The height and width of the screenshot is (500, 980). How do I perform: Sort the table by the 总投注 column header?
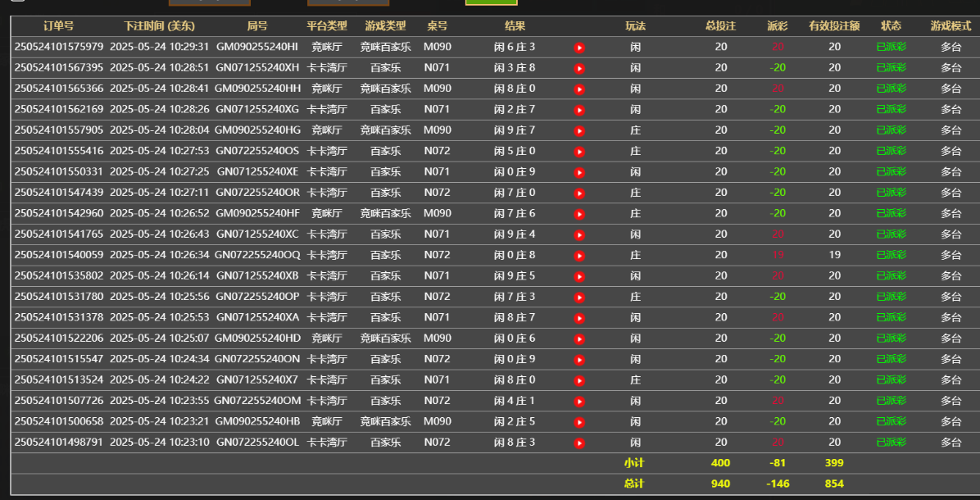pyautogui.click(x=721, y=25)
